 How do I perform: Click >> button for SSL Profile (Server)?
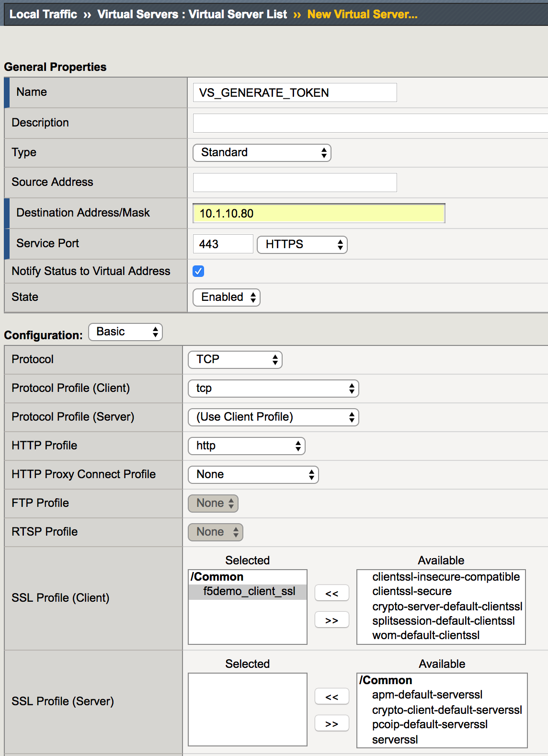pos(331,723)
